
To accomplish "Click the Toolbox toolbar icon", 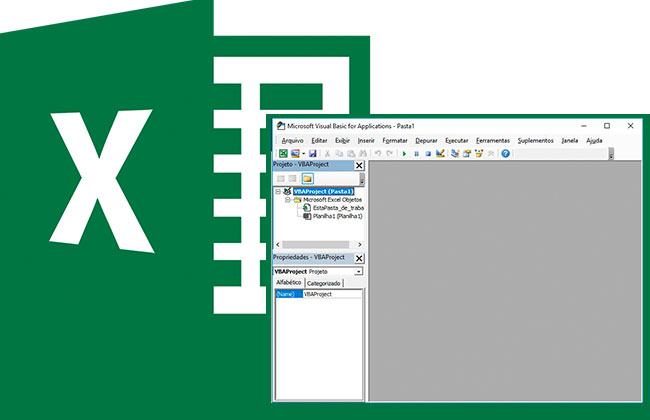I will pos(491,154).
